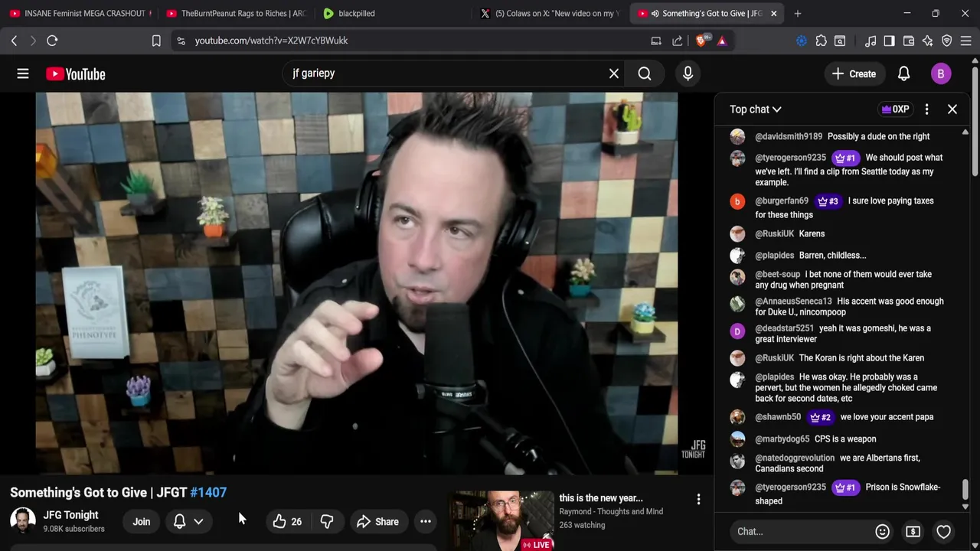Dislike the video
This screenshot has height=551, width=980.
tap(327, 522)
